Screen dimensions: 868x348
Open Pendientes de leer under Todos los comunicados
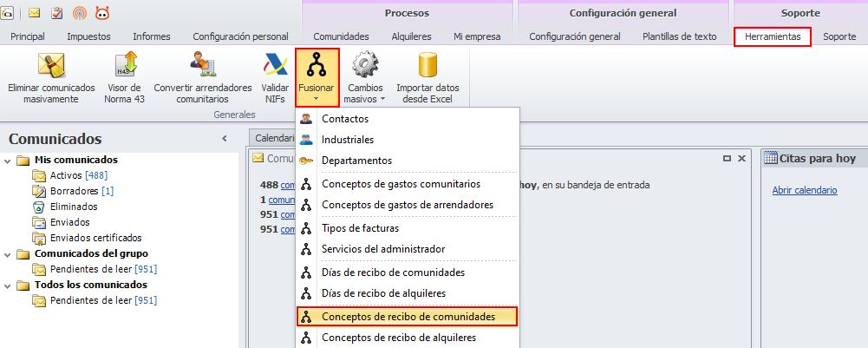coord(103,300)
